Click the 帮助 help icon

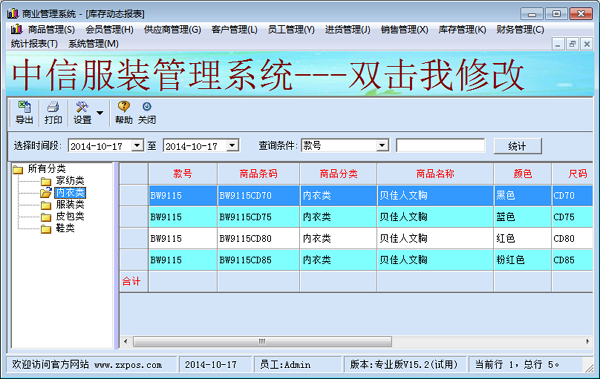tap(124, 107)
